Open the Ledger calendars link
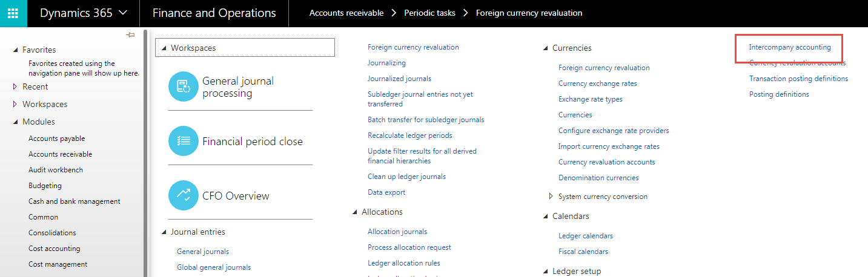 point(585,236)
